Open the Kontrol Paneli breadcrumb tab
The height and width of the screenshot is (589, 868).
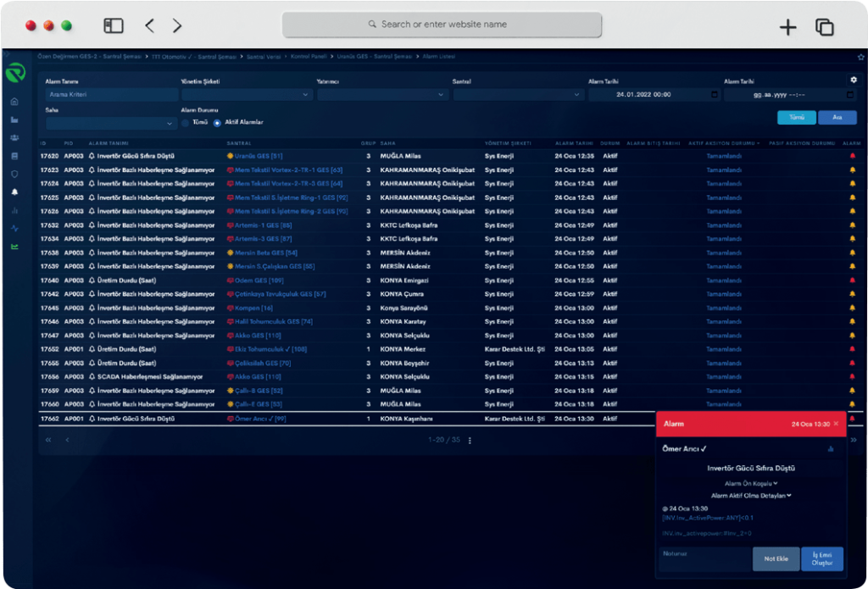[309, 57]
